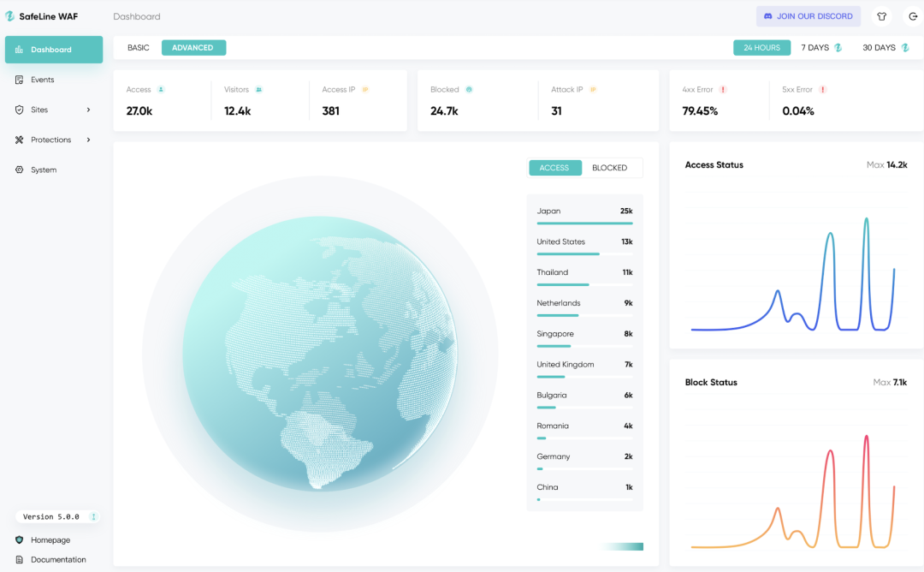Click the shirt theme icon

click(x=881, y=16)
